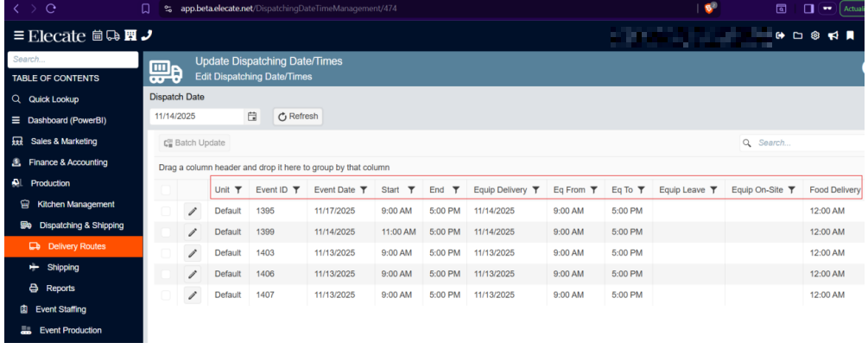
Task: Check the select-all checkbox in table header
Action: click(x=166, y=190)
